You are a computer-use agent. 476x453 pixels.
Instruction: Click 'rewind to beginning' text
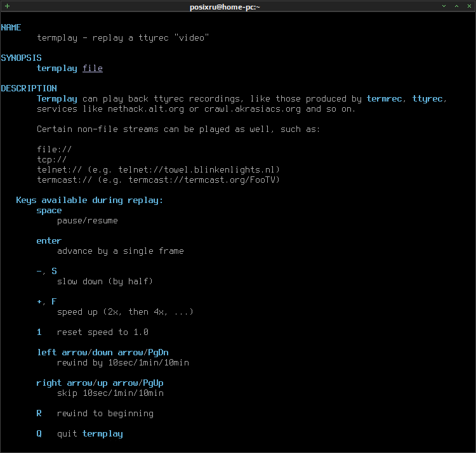(x=105, y=414)
